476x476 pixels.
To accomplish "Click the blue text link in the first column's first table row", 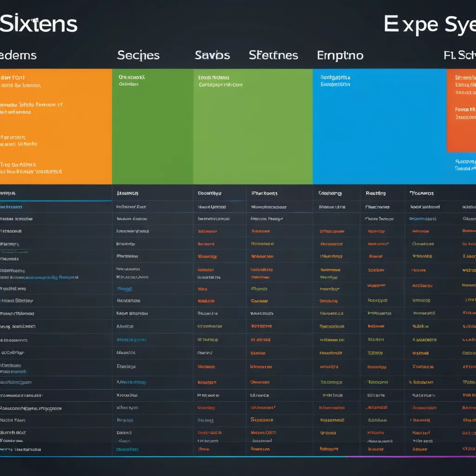I will click(11, 207).
